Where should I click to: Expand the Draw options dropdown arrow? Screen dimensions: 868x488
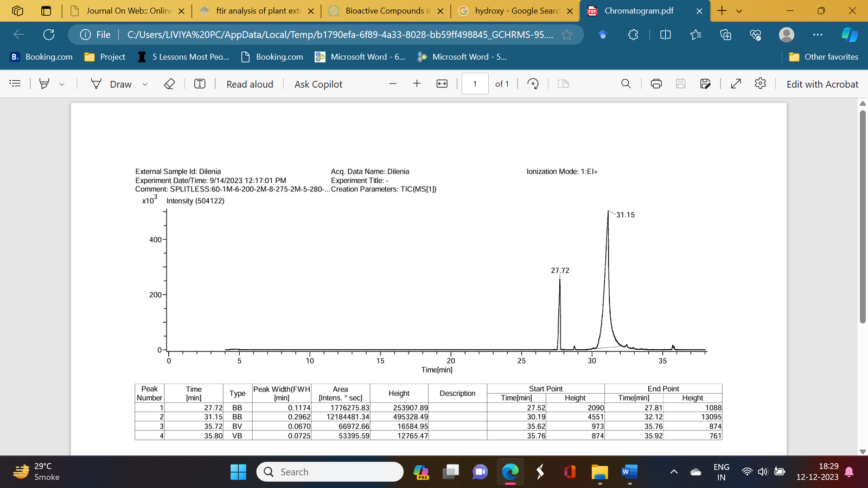[x=145, y=84]
